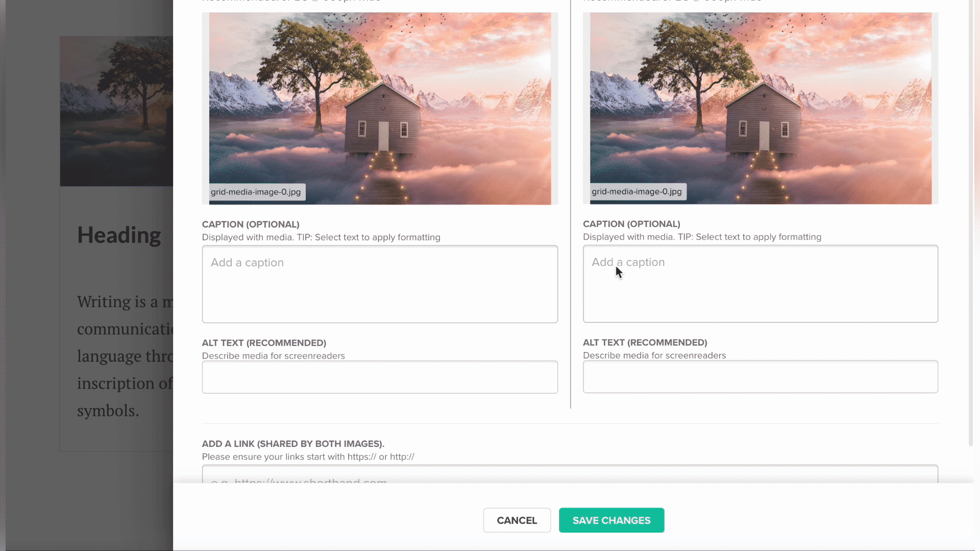
Task: Click the Cancel button
Action: tap(517, 520)
